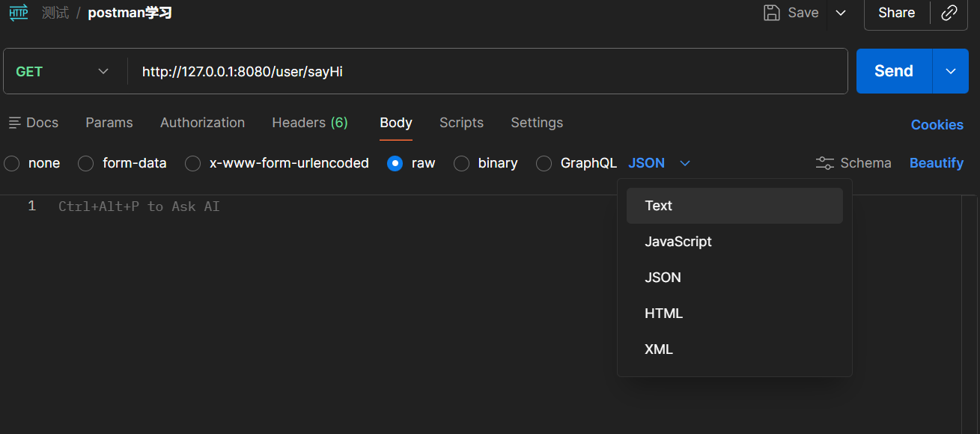Open Schema settings with the sliders icon
This screenshot has width=980, height=434.
[x=824, y=163]
